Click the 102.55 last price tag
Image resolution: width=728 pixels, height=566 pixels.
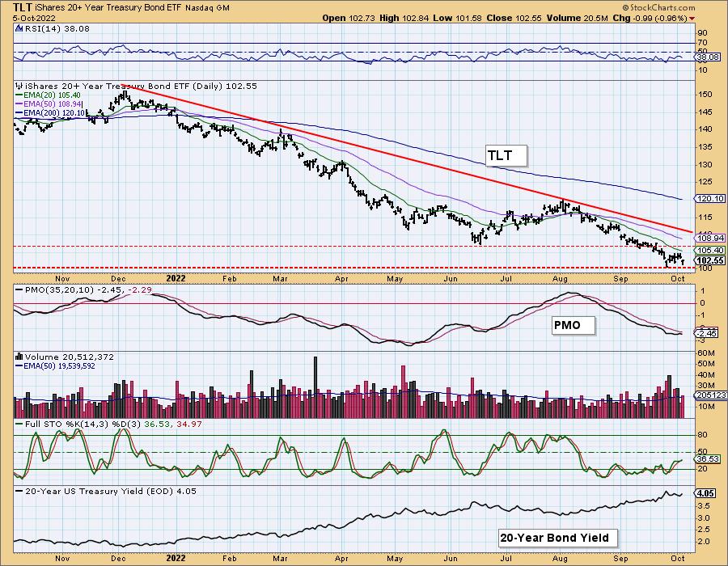[x=710, y=260]
